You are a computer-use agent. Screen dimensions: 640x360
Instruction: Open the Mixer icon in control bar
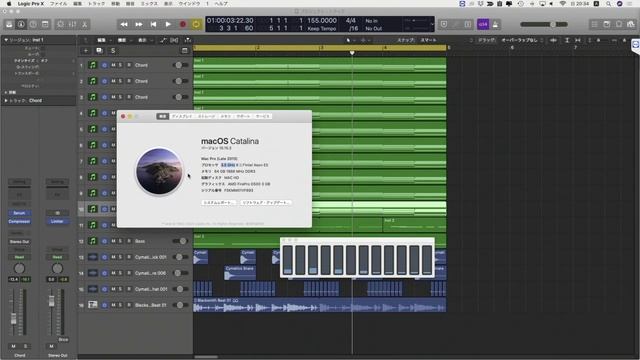pos(72,24)
